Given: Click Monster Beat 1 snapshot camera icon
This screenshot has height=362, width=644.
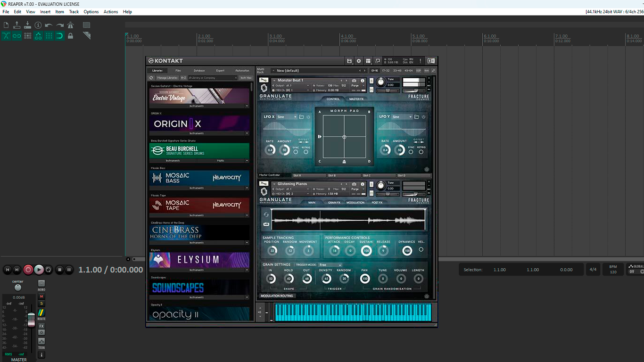Looking at the screenshot, I should tap(355, 81).
